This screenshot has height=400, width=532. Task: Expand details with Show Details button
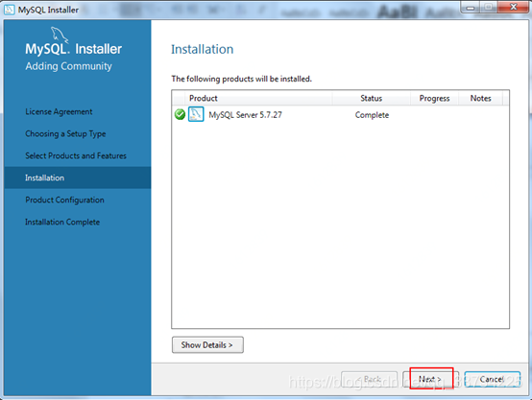tap(207, 344)
